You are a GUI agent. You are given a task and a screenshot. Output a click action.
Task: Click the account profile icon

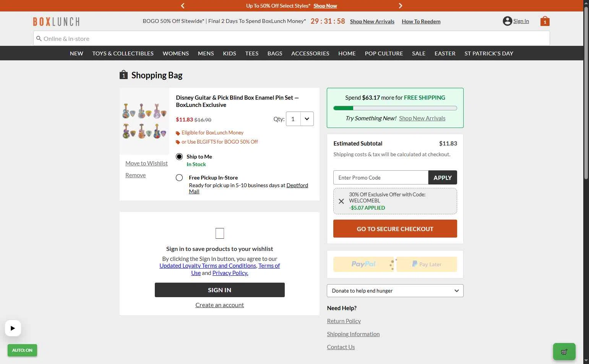507,21
